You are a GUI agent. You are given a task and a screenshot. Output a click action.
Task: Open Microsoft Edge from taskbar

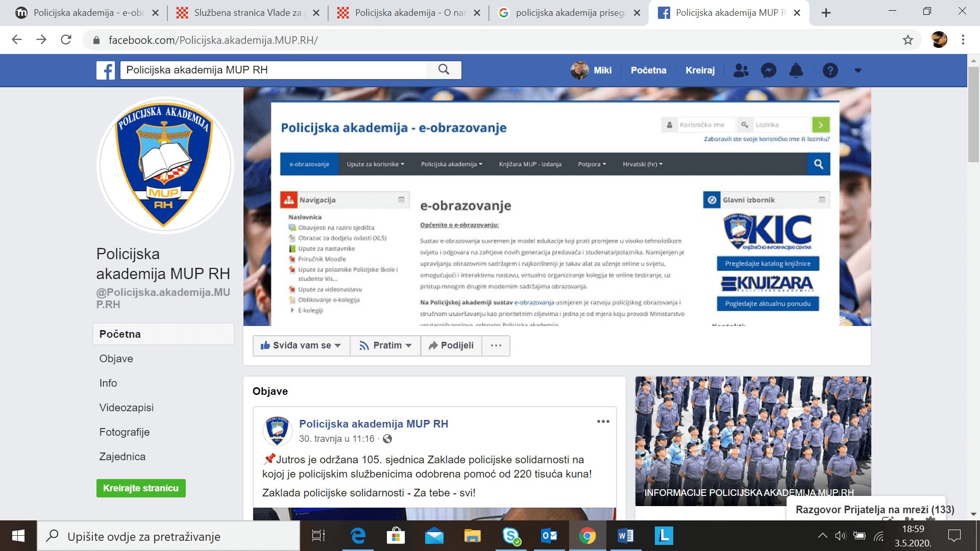[358, 536]
